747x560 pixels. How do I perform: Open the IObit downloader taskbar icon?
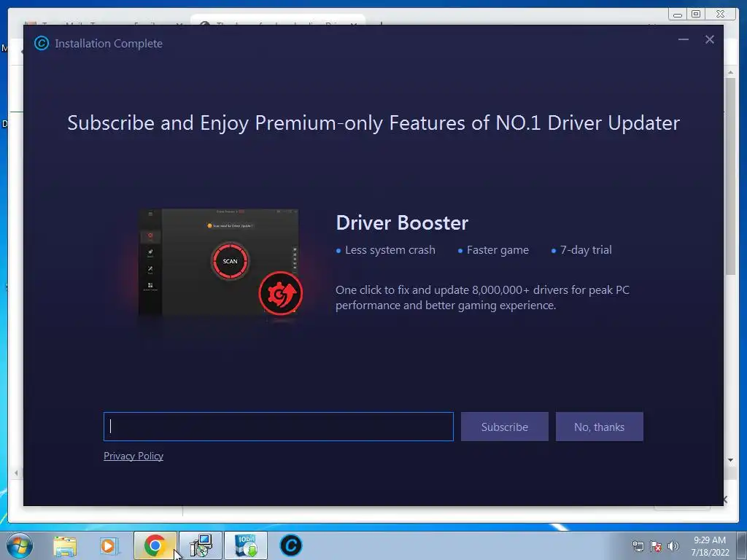click(246, 545)
